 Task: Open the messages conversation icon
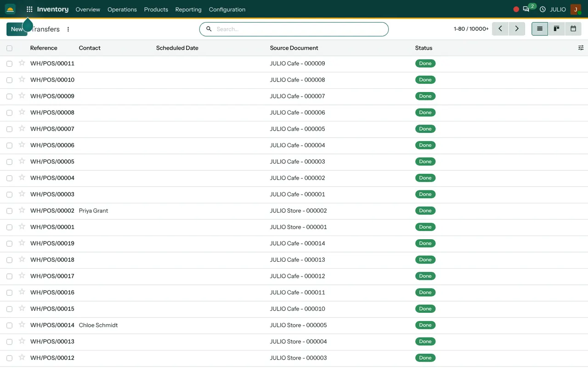pyautogui.click(x=526, y=9)
